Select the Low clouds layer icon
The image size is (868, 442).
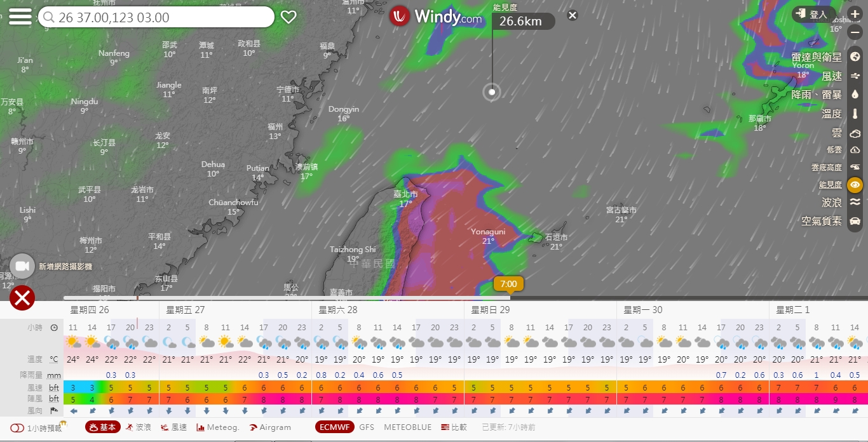pos(855,150)
